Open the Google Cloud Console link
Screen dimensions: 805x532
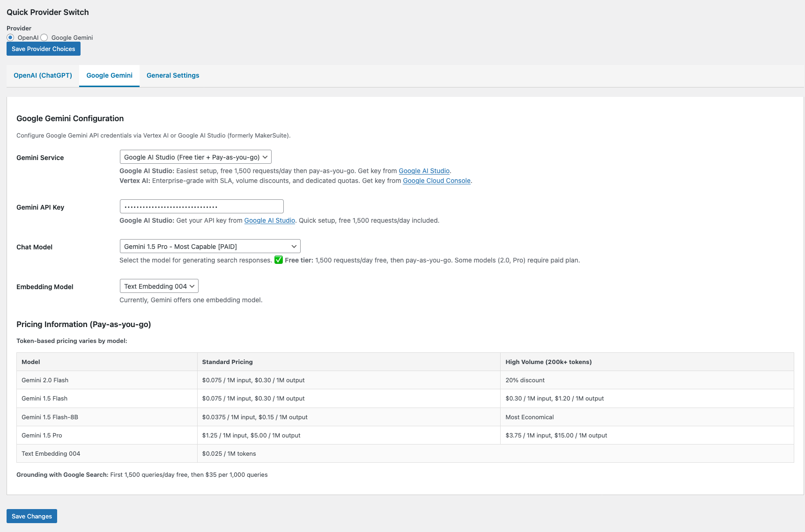coord(436,181)
